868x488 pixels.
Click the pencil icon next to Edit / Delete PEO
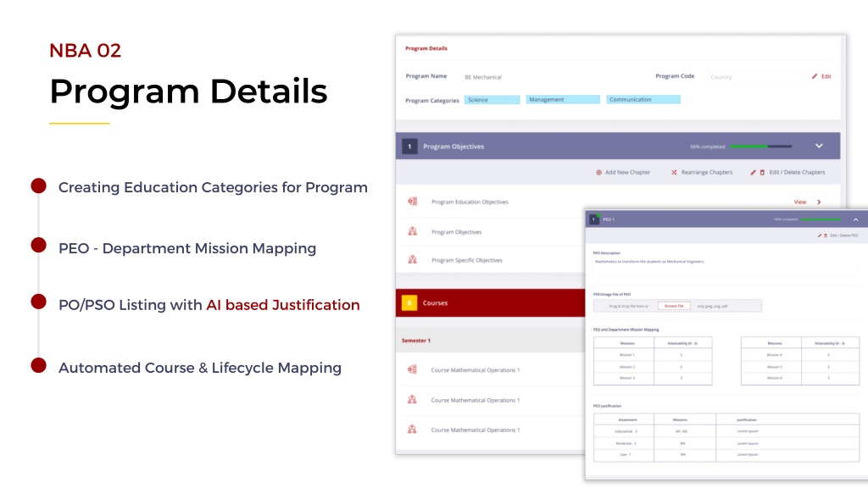click(820, 236)
